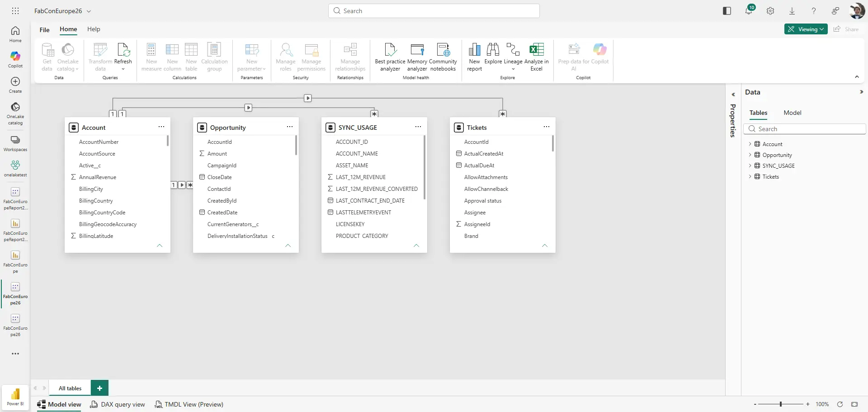Open the Refresh dropdown
This screenshot has height=412, width=868.
click(x=123, y=69)
